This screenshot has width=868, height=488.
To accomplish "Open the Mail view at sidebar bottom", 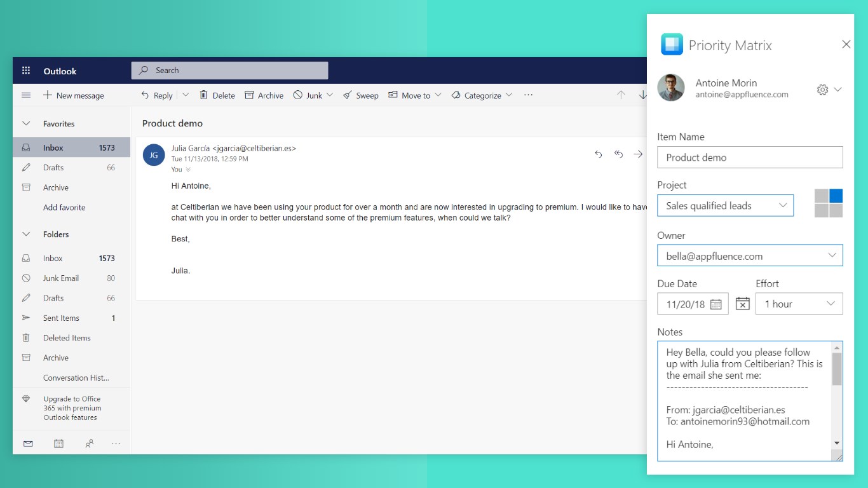I will tap(28, 444).
